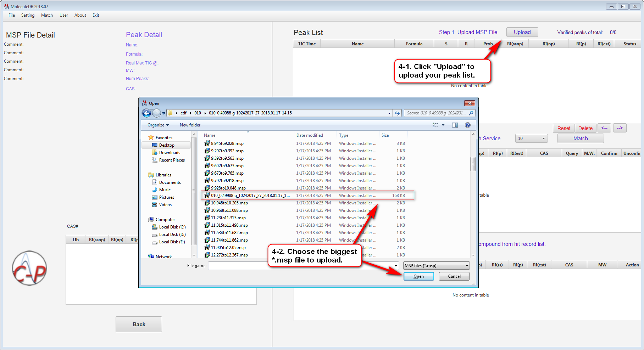Click the change view icon
This screenshot has width=644, height=350.
click(435, 125)
